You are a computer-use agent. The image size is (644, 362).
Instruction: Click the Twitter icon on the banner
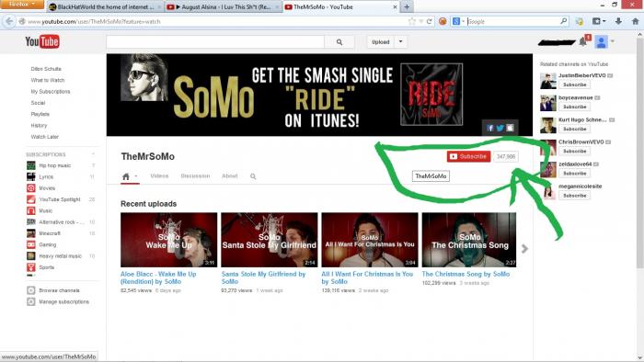tap(500, 128)
